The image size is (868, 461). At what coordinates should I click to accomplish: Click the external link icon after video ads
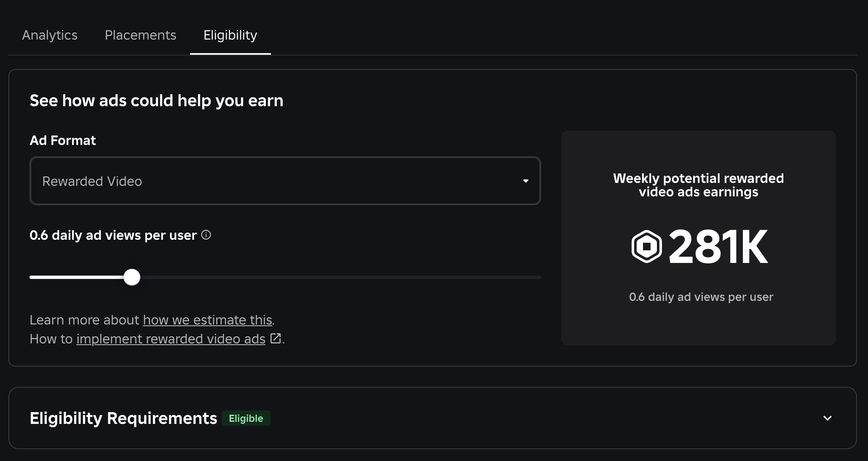pyautogui.click(x=275, y=338)
